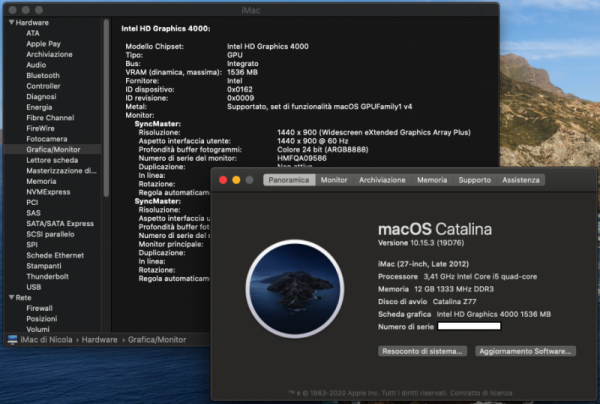
Task: Click version text 10.15.3 (19D76)
Action: (x=421, y=243)
